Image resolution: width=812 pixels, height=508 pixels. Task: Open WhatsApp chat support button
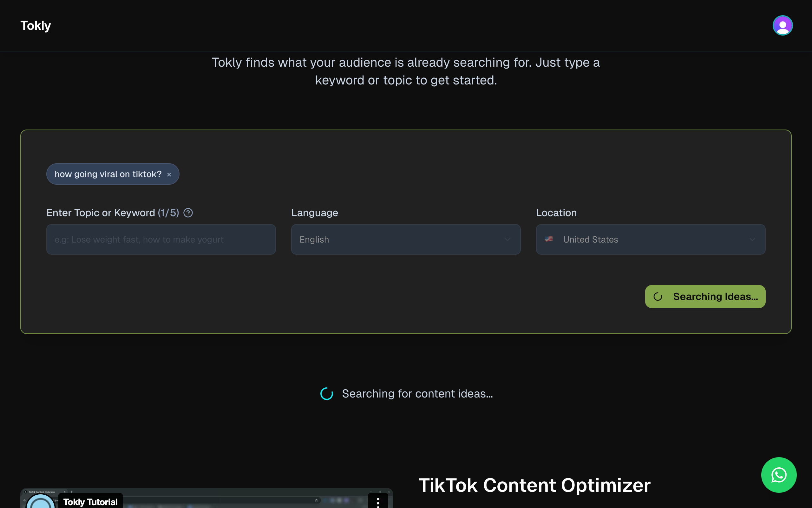coord(779,475)
